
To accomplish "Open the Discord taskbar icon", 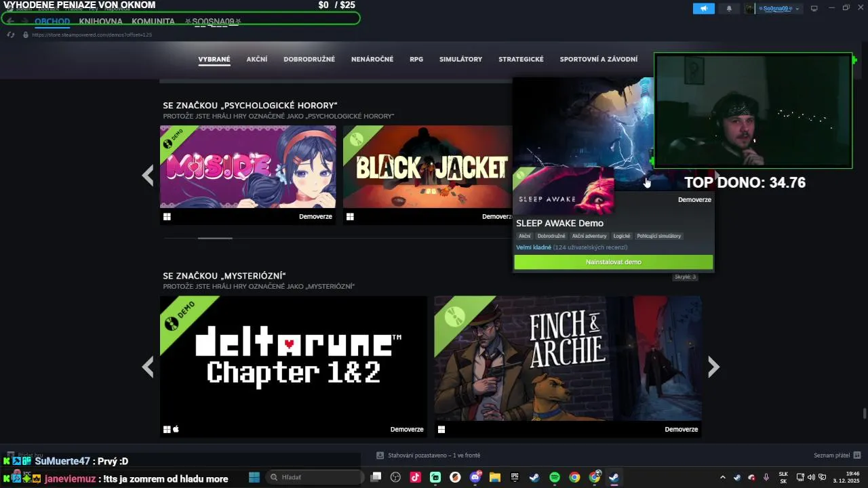I will click(475, 477).
